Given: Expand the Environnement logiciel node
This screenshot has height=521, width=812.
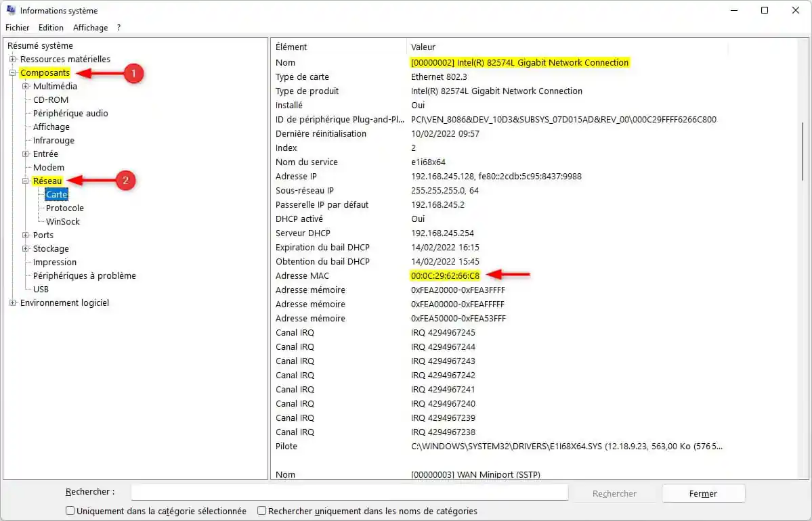Looking at the screenshot, I should tap(13, 302).
